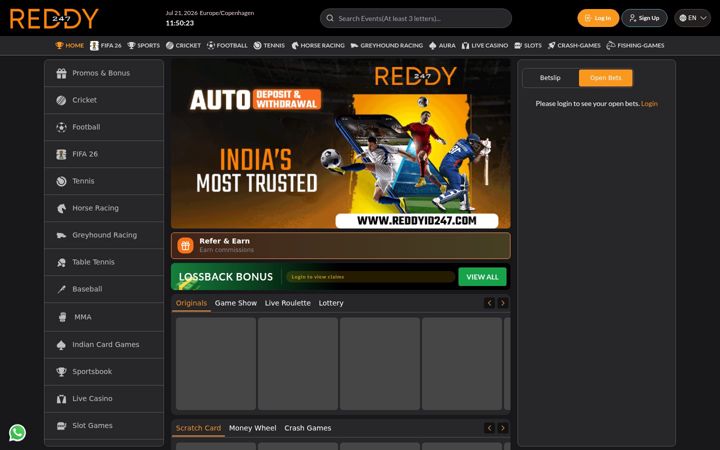
Task: Click the Login to view claims field
Action: pos(371,277)
